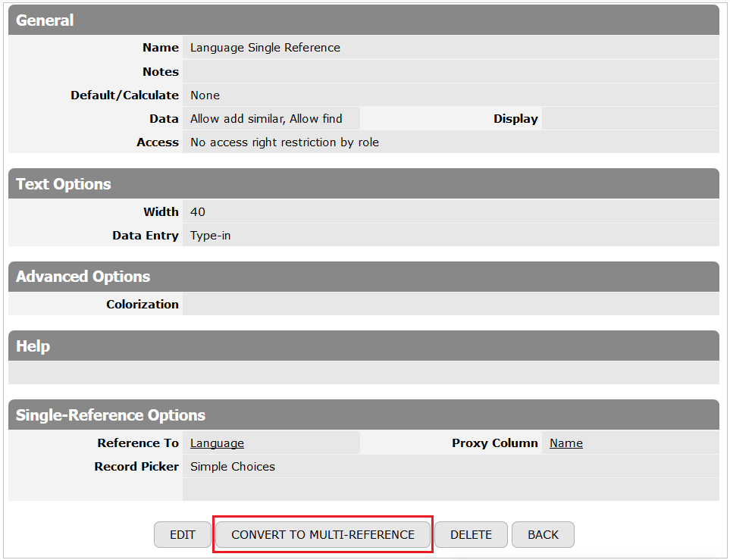Click the EDIT button
This screenshot has height=560, width=730.
pyautogui.click(x=183, y=534)
